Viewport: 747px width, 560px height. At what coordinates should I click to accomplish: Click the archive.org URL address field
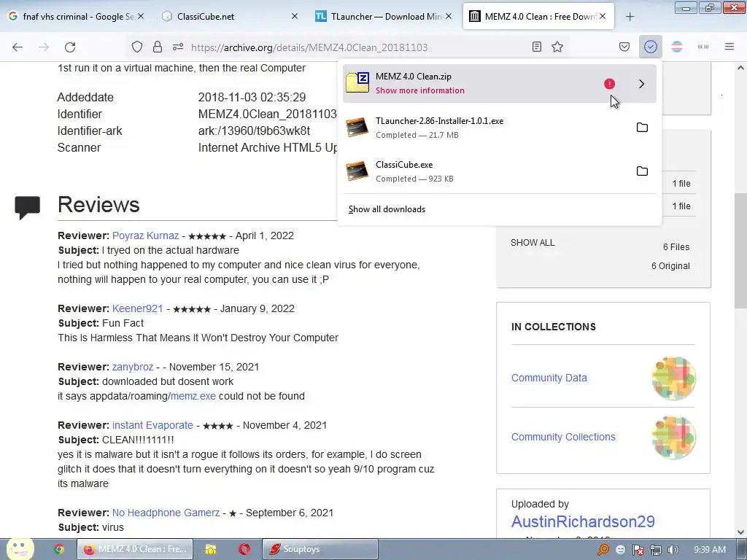click(x=309, y=47)
